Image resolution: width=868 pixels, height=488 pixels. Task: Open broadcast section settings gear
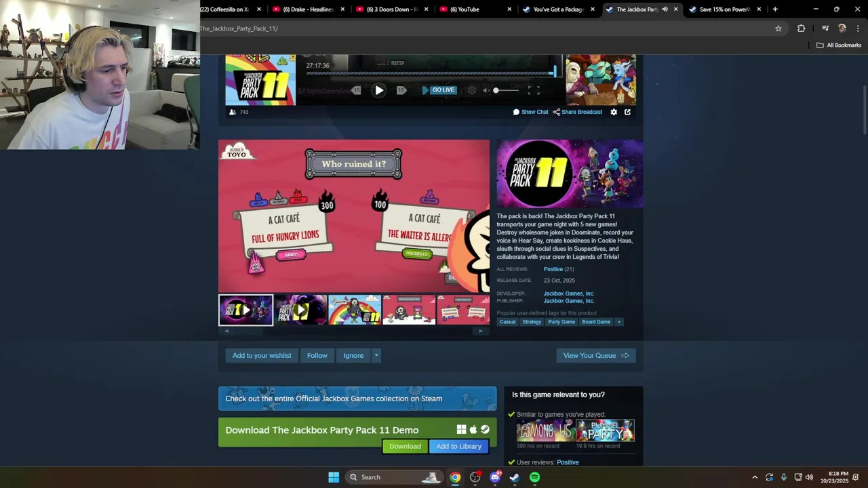click(614, 112)
